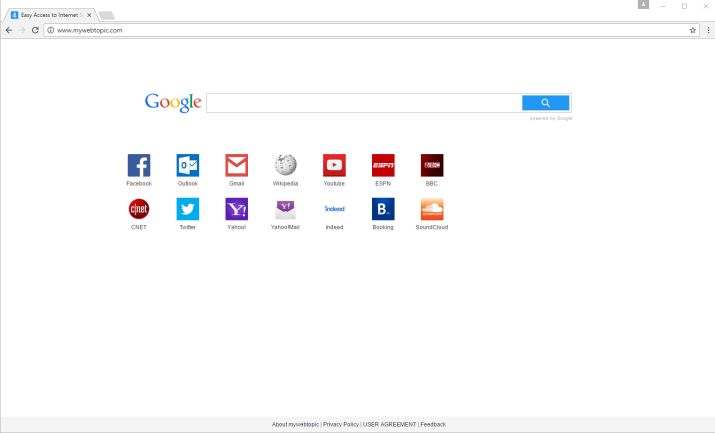Open the Wikipedia globe icon
This screenshot has height=433, width=715.
[x=285, y=165]
